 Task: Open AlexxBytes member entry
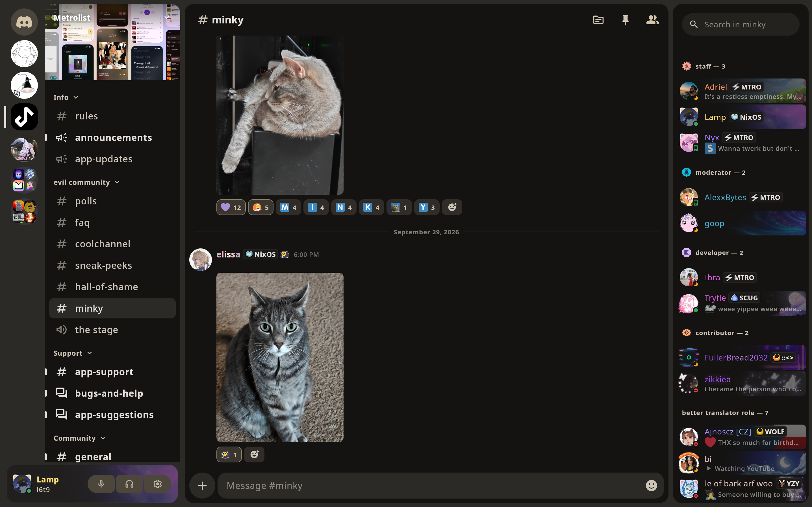pyautogui.click(x=742, y=197)
